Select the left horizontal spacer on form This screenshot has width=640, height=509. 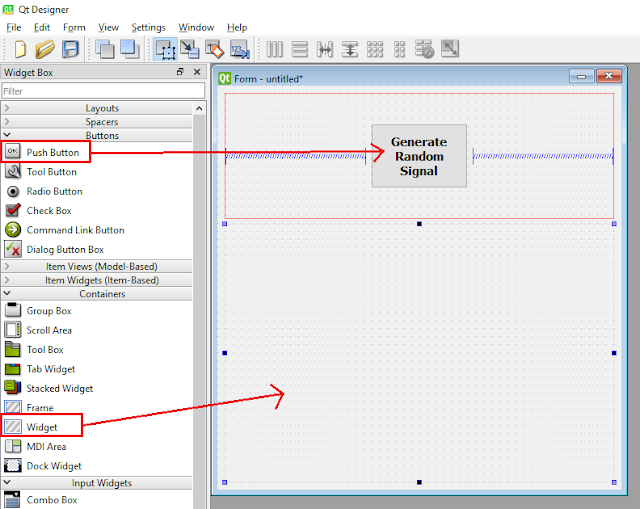pos(296,156)
